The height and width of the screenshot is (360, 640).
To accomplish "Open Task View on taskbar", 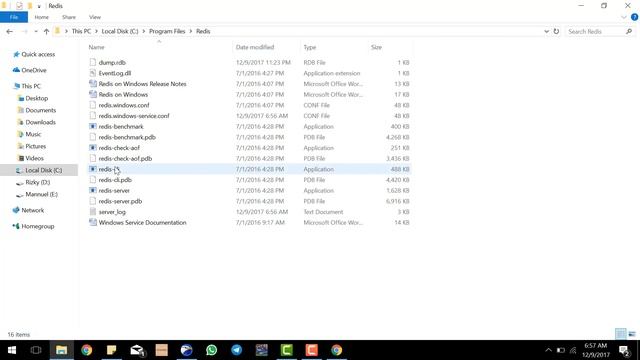I will coord(36,350).
